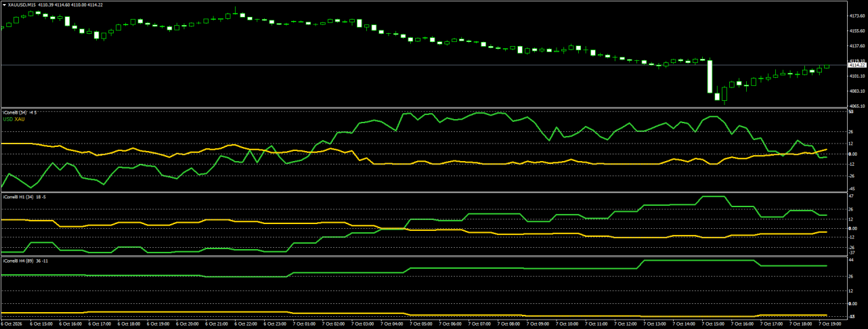Click price scale value 4083.10
This screenshot has width=868, height=329.
point(856,91)
